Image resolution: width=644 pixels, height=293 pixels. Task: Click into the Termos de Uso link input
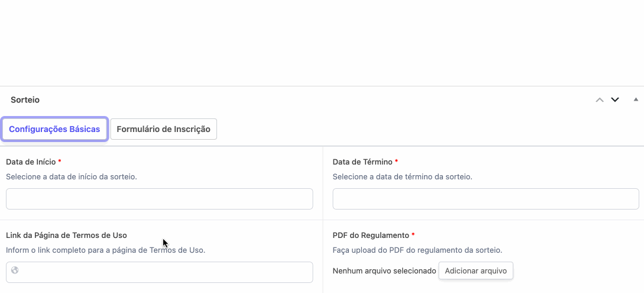tap(166, 272)
